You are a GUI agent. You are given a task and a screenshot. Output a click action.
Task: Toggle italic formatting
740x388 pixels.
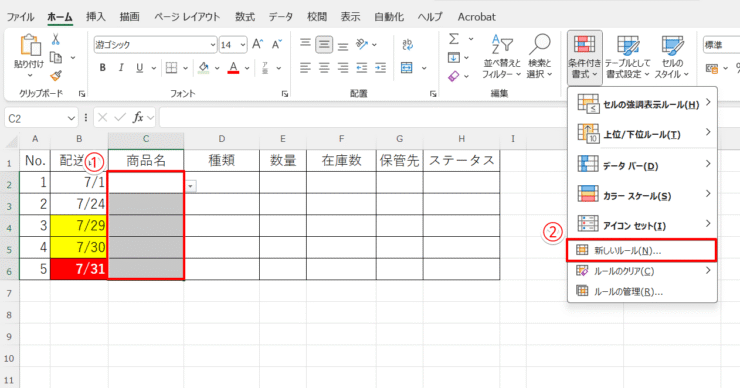(121, 68)
